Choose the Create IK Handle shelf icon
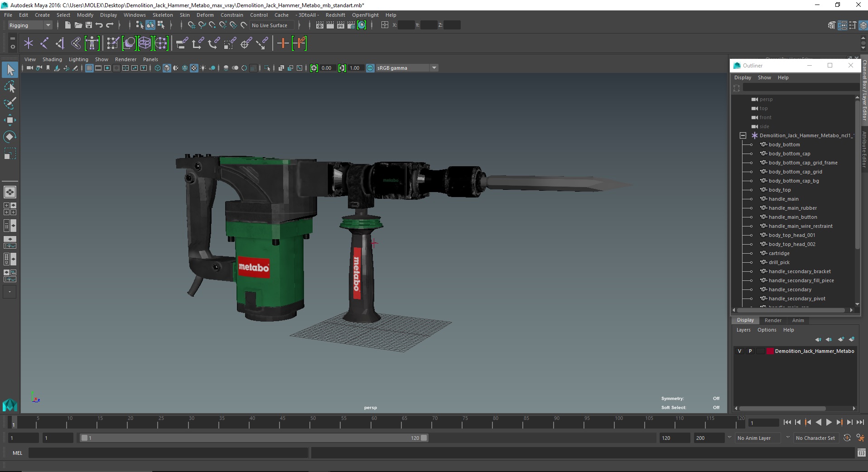 point(60,43)
